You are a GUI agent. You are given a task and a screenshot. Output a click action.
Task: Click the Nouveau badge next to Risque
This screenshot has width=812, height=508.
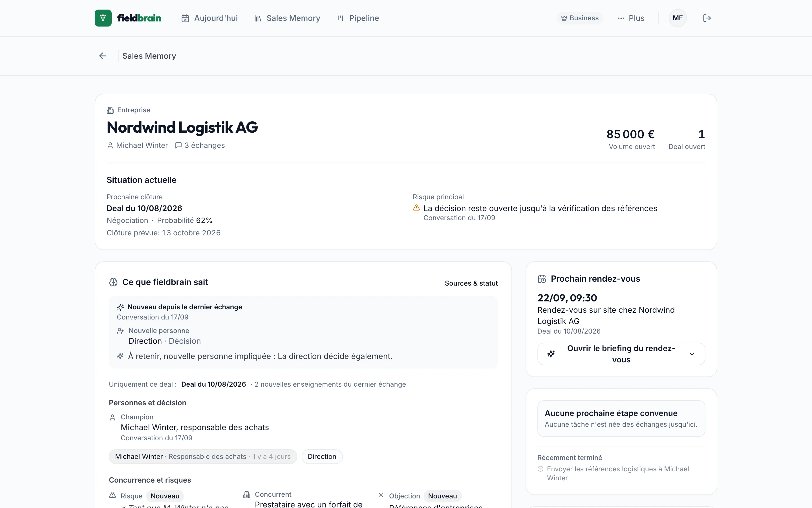click(x=165, y=496)
